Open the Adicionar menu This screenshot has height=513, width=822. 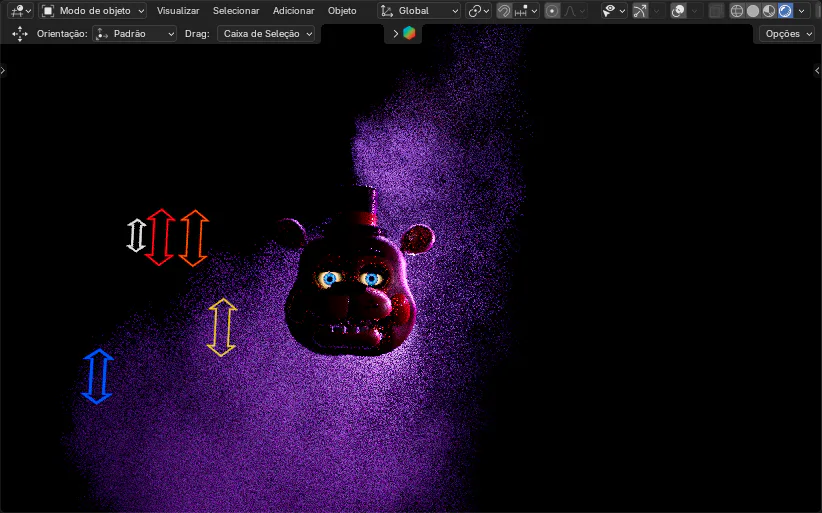[x=294, y=10]
